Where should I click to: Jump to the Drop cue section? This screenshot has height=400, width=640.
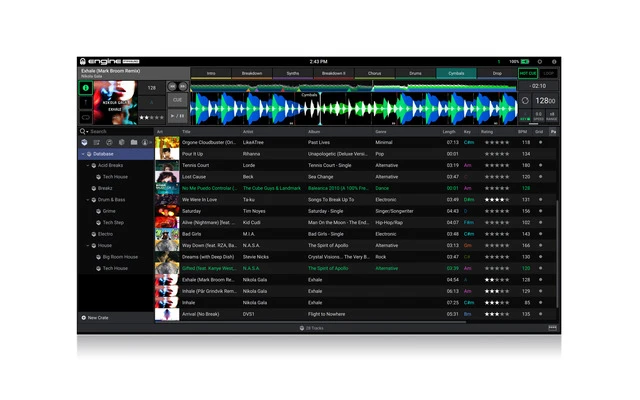tap(497, 73)
